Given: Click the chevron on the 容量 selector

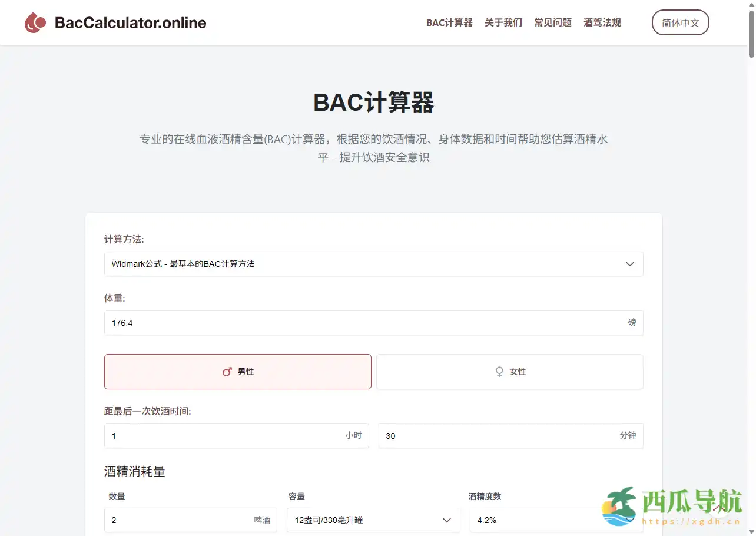Looking at the screenshot, I should point(447,520).
